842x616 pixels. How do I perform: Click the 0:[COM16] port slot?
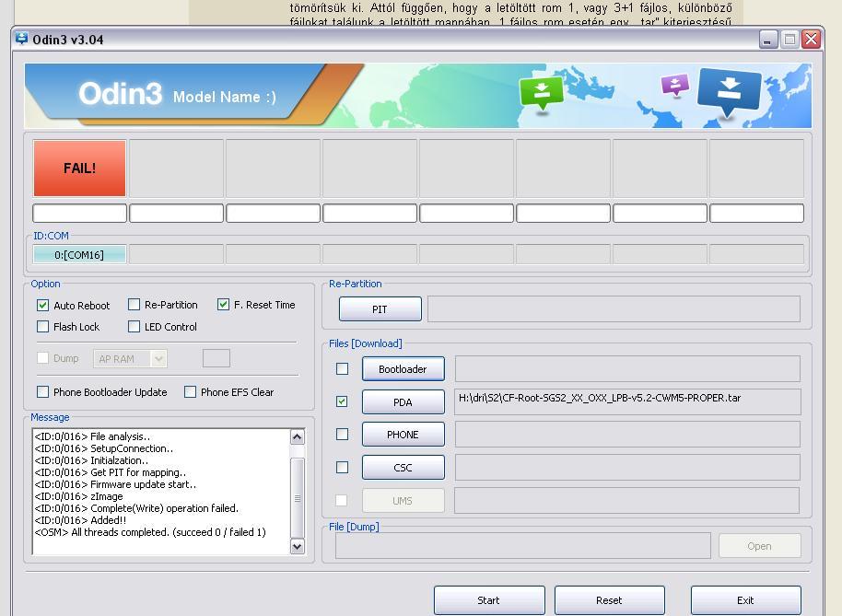click(x=79, y=255)
